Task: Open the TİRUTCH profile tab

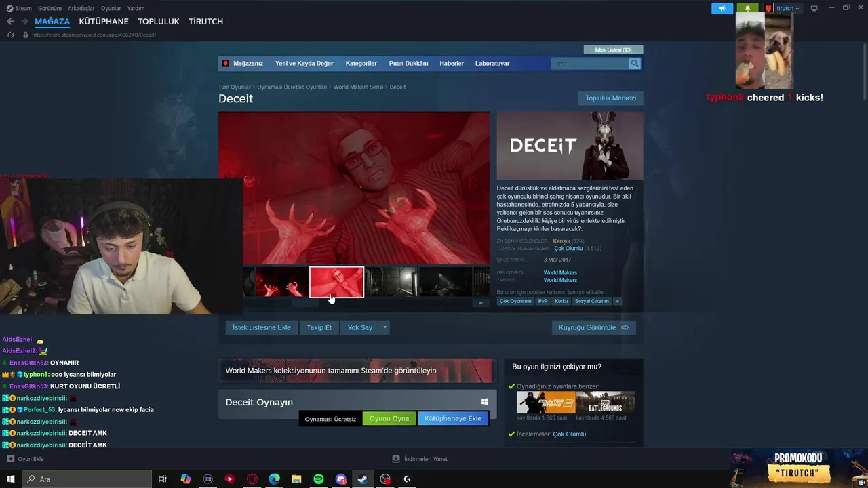Action: coord(205,22)
